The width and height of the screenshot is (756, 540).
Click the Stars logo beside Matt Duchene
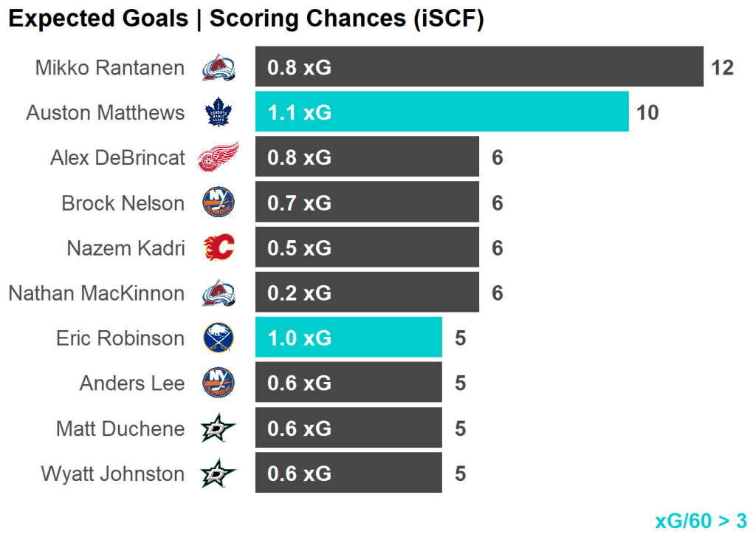point(219,428)
